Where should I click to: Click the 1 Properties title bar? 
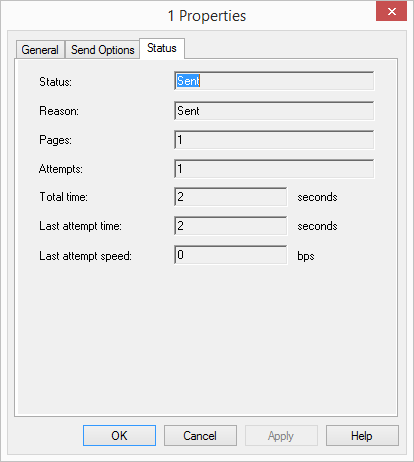207,16
